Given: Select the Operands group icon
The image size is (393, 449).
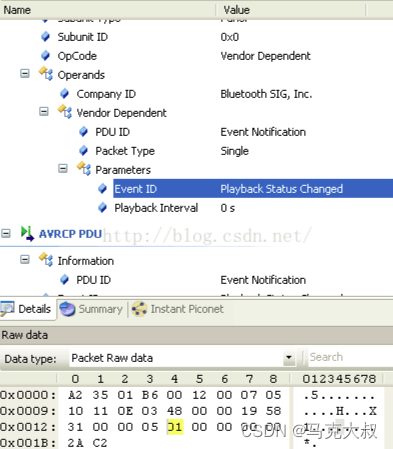Looking at the screenshot, I should 46,74.
